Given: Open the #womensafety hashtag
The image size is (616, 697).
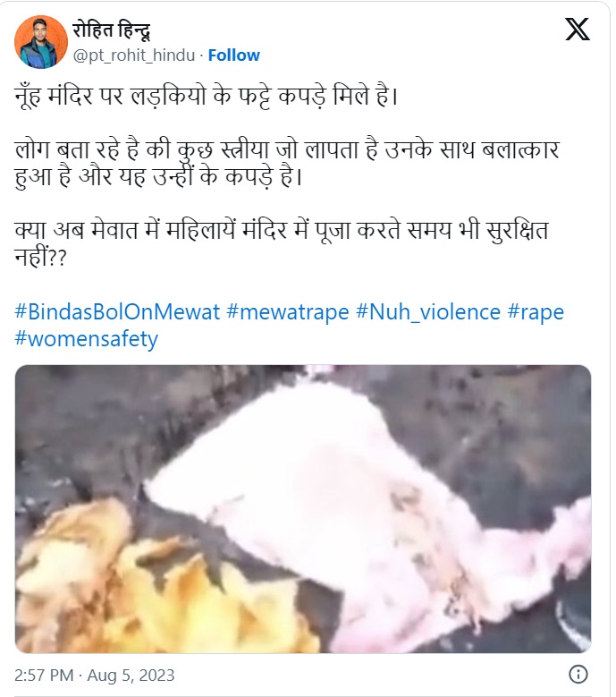Looking at the screenshot, I should pos(86,339).
